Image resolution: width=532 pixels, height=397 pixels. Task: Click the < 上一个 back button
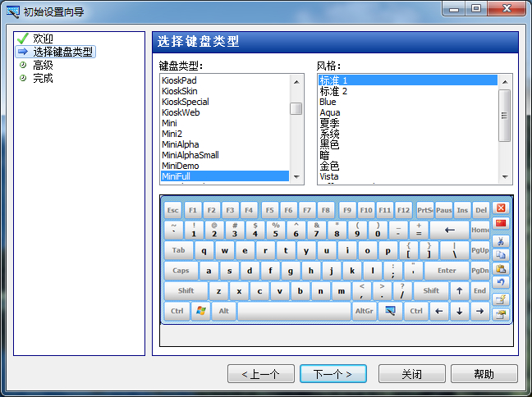pos(261,374)
